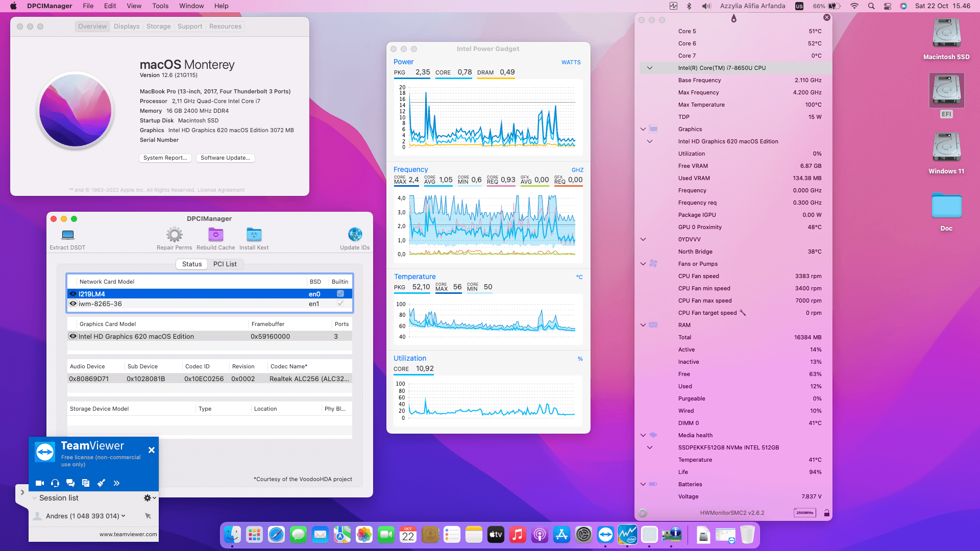Screen dimensions: 980x551
Task: Open the TeamViewer chat icon
Action: 70,483
